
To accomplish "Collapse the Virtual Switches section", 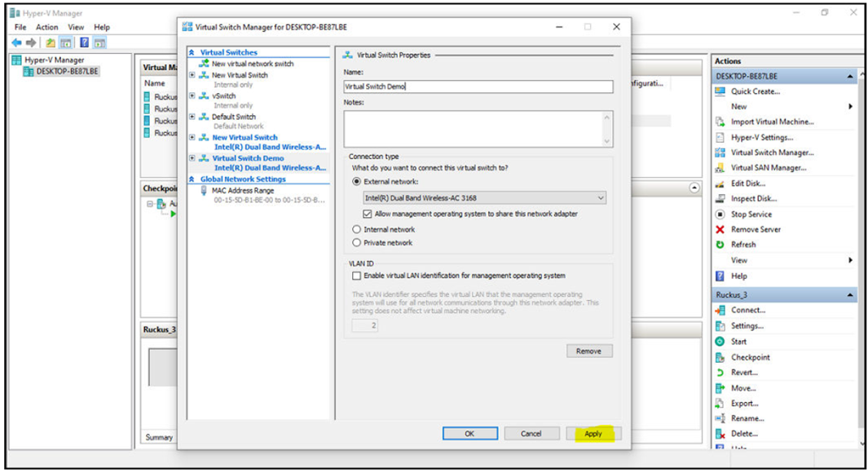I will (x=192, y=53).
